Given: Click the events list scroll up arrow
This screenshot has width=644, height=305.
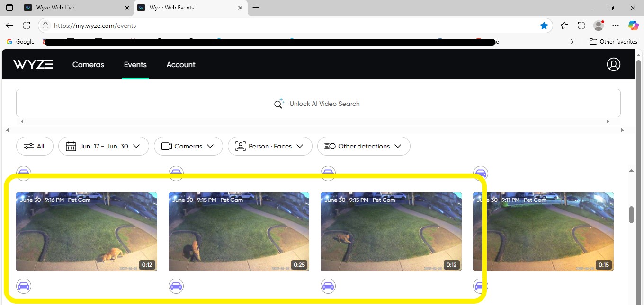Looking at the screenshot, I should [631, 170].
